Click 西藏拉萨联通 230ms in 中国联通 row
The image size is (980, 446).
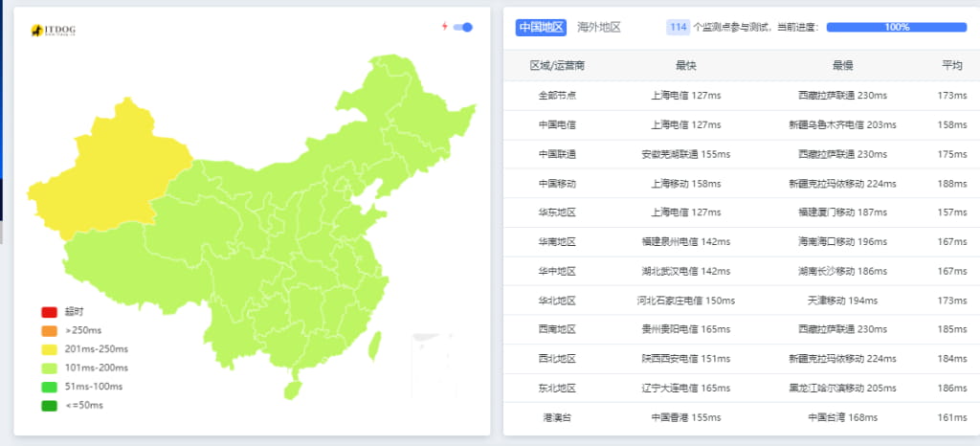(x=842, y=154)
